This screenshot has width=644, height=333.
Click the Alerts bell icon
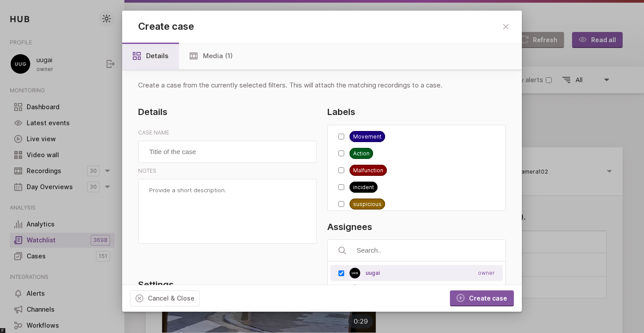[18, 293]
